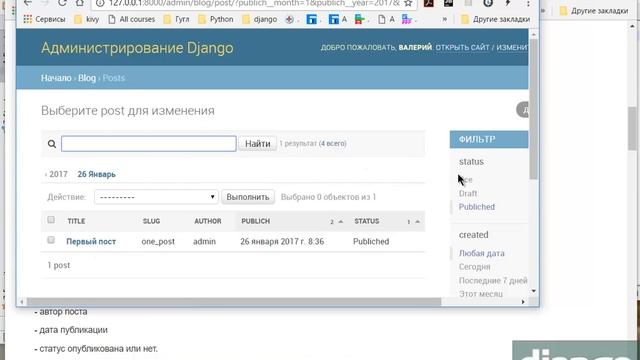Click the browser back arrow
The image size is (640, 360).
click(x=28, y=3)
